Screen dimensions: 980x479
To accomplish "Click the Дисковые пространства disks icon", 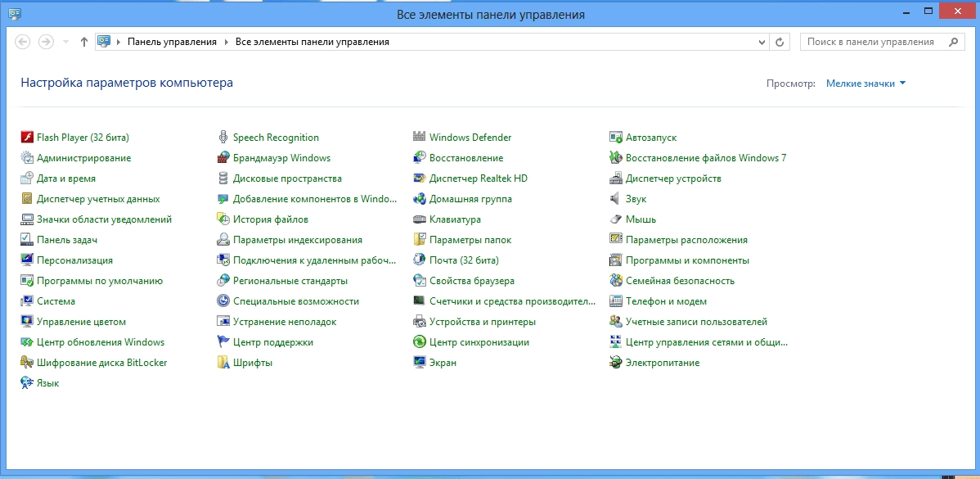I will pos(223,178).
